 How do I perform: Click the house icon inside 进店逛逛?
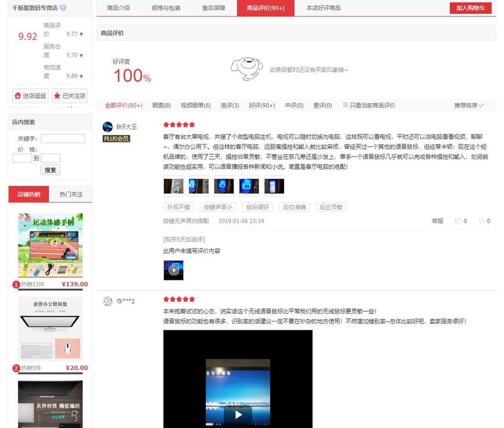(18, 95)
